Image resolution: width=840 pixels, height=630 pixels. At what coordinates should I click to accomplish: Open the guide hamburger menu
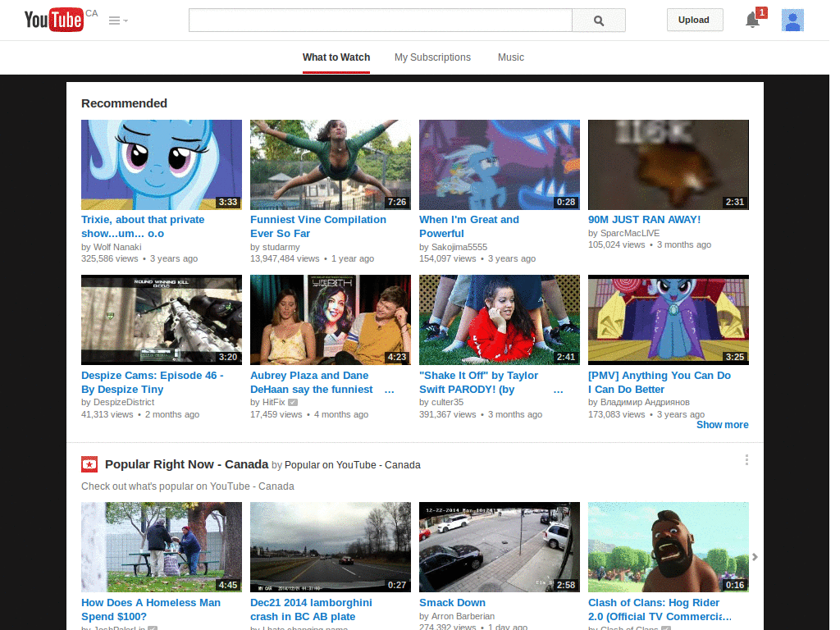pos(118,21)
